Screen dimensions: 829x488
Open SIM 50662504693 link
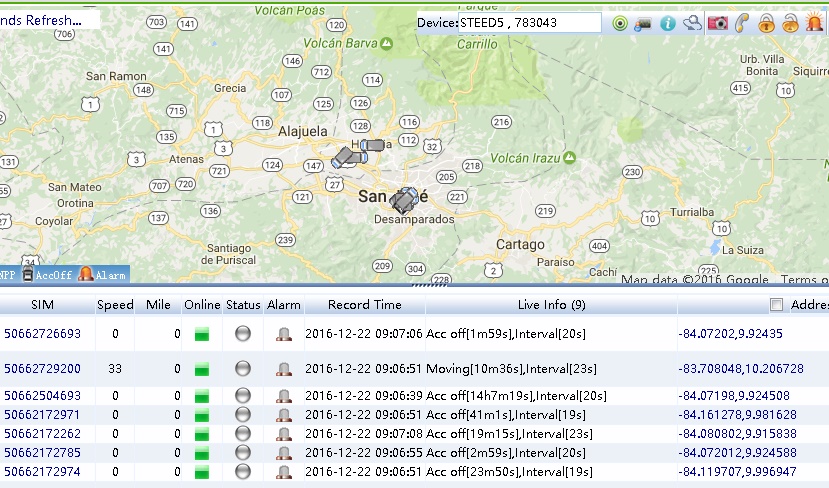pyautogui.click(x=42, y=395)
